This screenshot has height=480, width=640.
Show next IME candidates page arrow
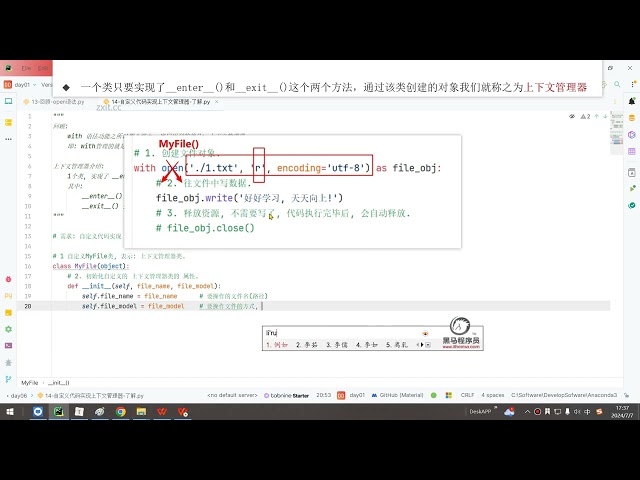coord(422,345)
